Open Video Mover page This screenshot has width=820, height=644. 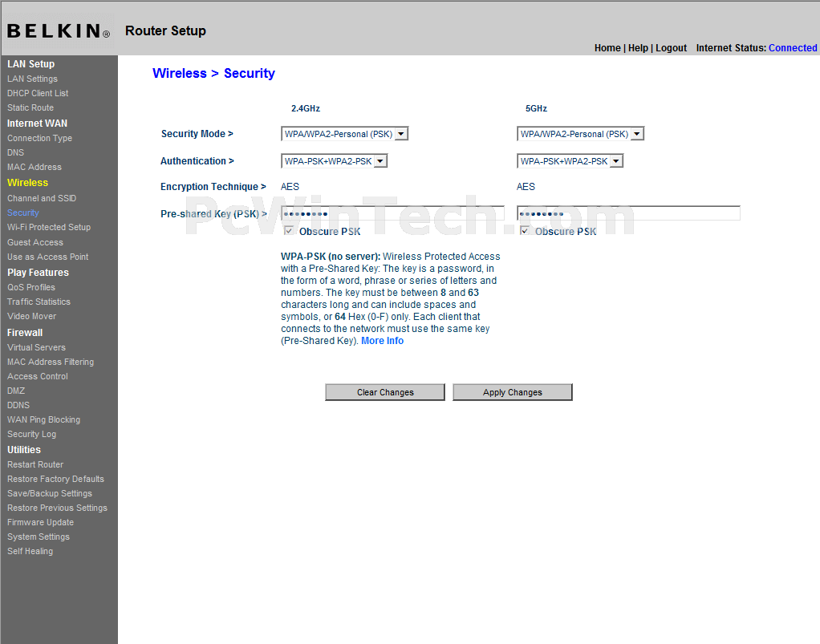point(31,316)
